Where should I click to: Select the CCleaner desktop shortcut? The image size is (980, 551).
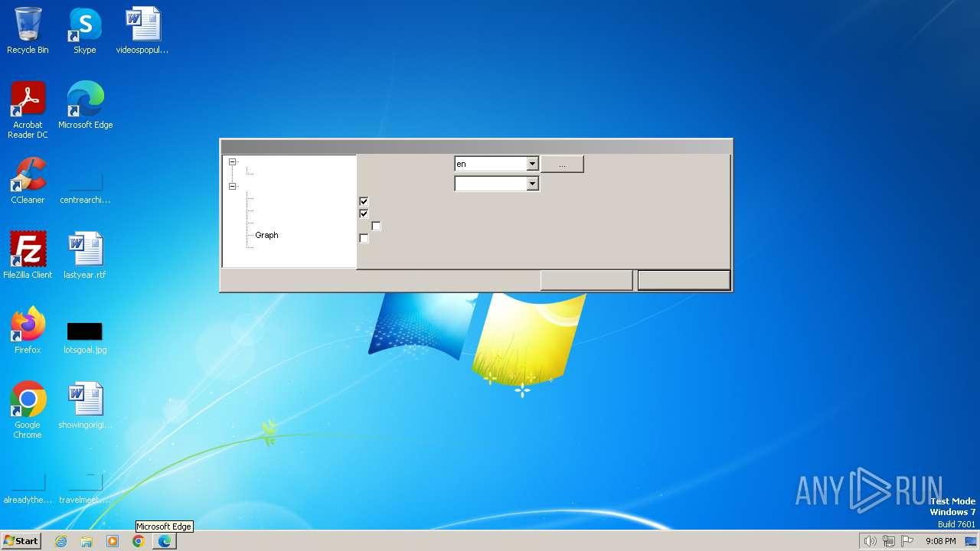pyautogui.click(x=28, y=181)
